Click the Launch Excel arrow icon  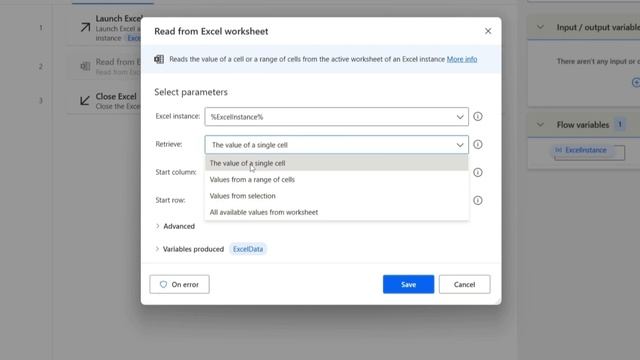coord(85,27)
